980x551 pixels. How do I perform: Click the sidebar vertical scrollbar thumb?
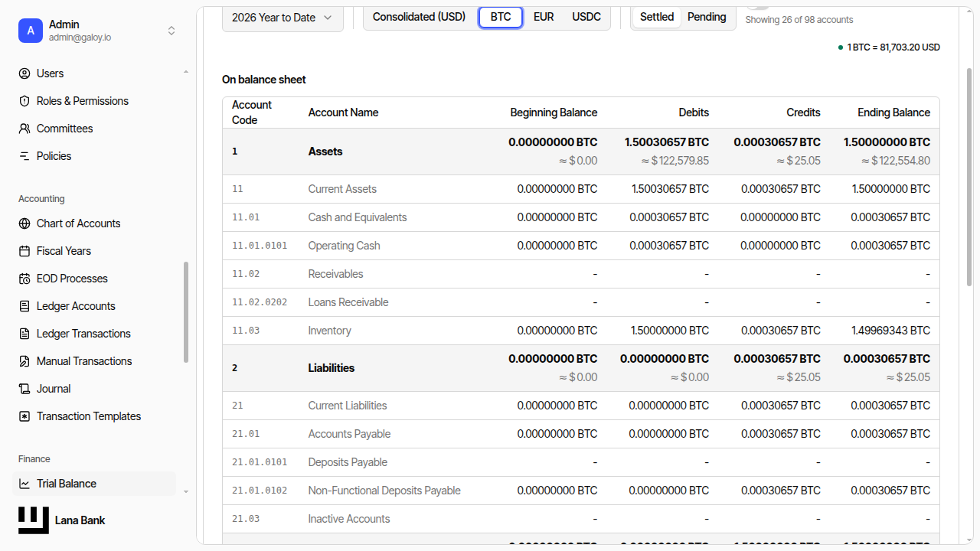(x=186, y=311)
